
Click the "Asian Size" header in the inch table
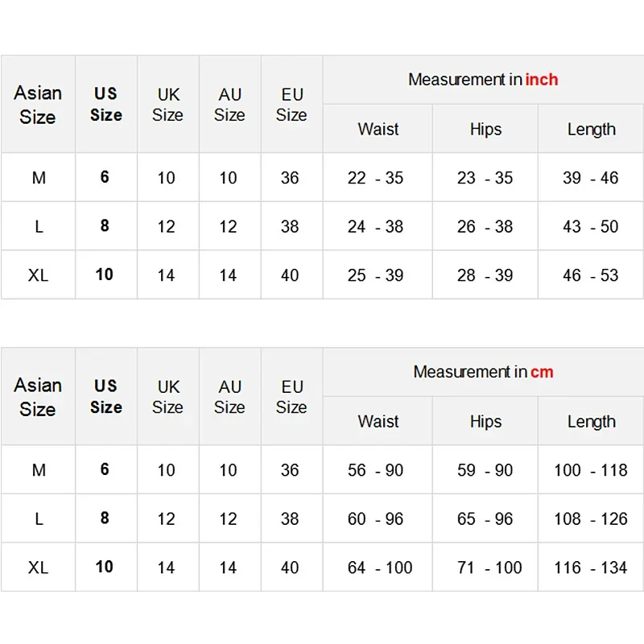coord(38,105)
